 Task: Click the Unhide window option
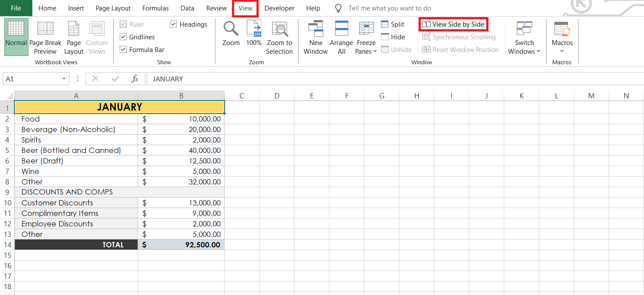396,50
